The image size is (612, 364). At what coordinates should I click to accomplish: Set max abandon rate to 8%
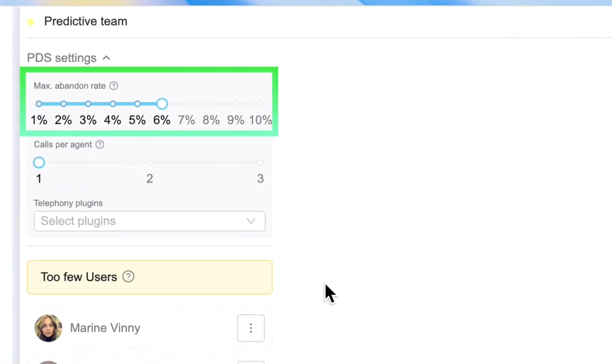click(x=211, y=104)
